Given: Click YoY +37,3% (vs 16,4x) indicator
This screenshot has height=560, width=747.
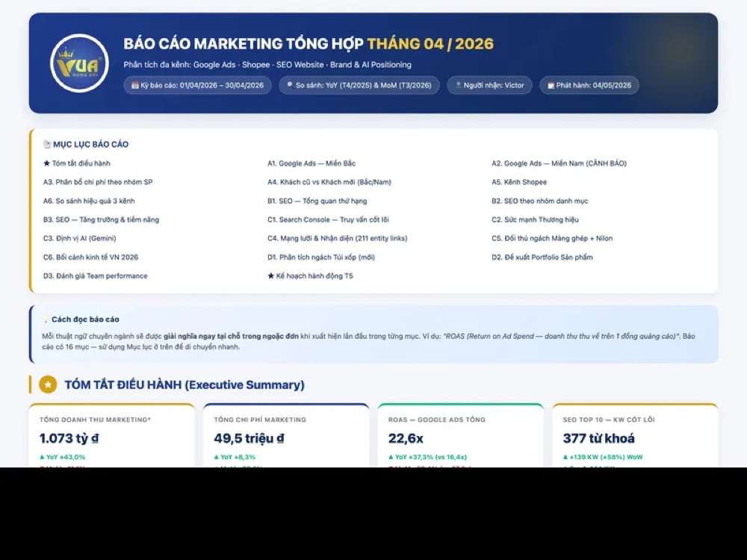Looking at the screenshot, I should click(428, 457).
